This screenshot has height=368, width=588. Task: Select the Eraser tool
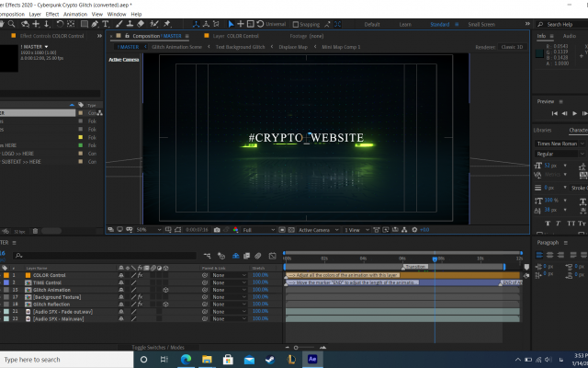tap(141, 24)
